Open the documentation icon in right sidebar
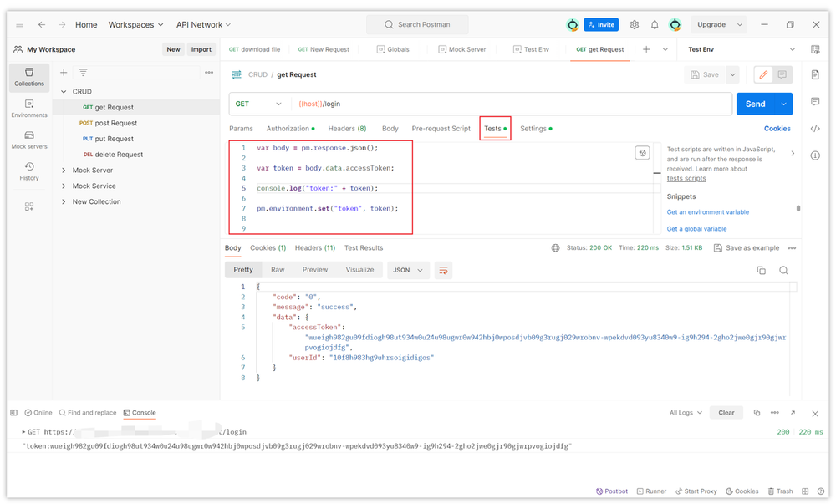Image resolution: width=836 pixels, height=504 pixels. [815, 74]
